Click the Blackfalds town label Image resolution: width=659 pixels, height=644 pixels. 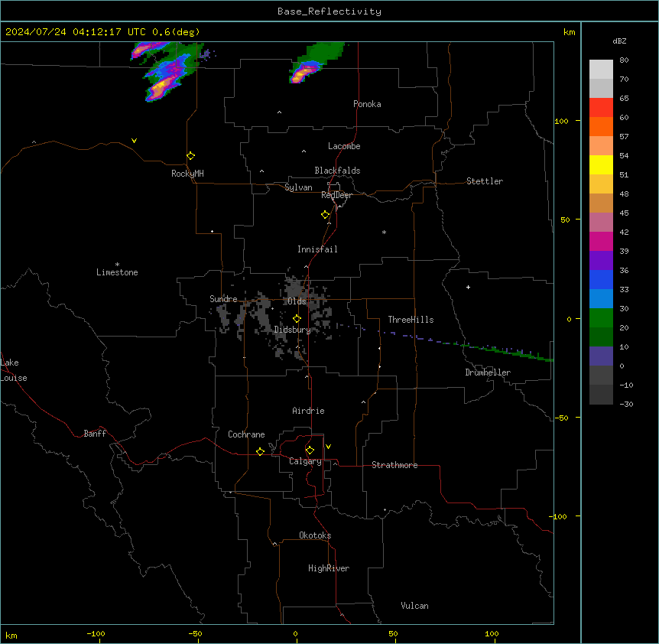coord(337,171)
